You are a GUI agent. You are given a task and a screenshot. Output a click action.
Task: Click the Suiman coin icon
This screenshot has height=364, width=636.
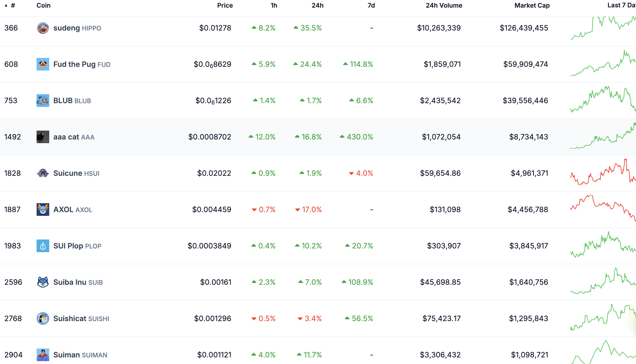pyautogui.click(x=43, y=355)
